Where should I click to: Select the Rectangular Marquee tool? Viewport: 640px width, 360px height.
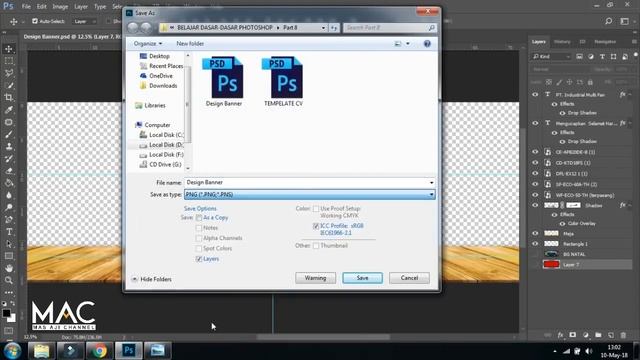point(9,61)
